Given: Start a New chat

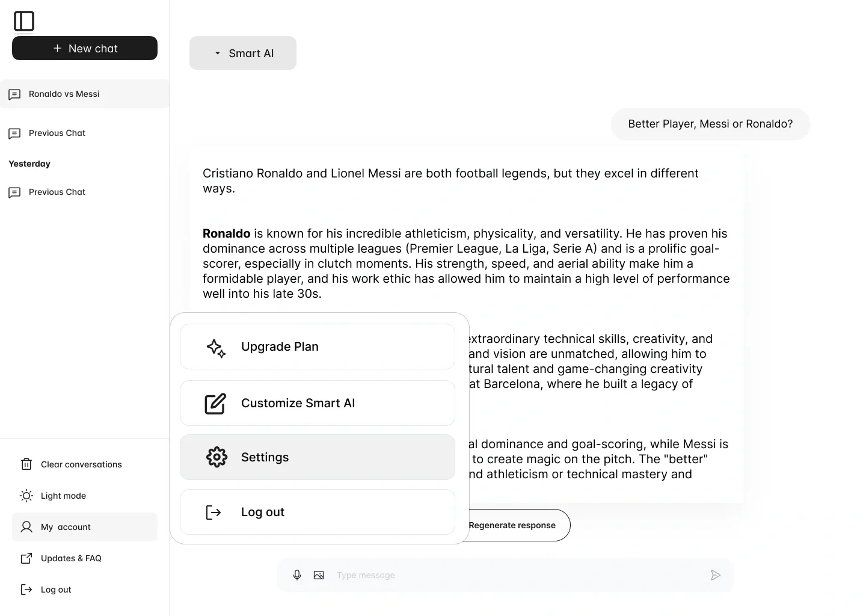Looking at the screenshot, I should pos(85,48).
